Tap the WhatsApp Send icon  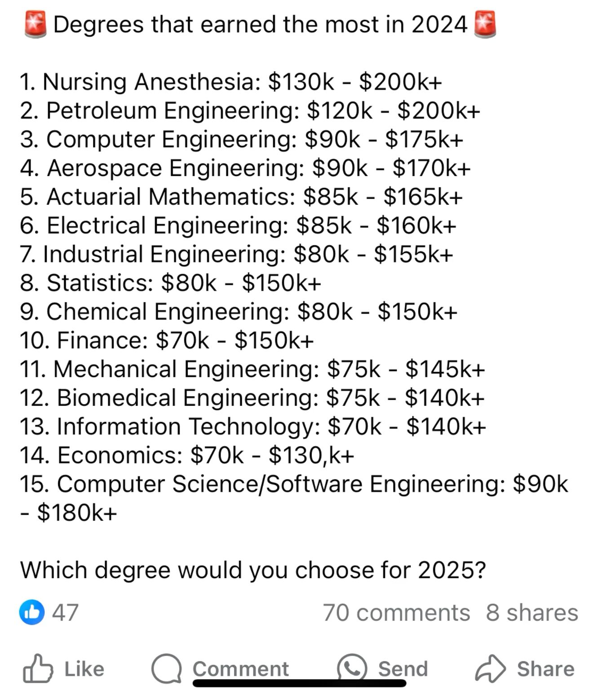point(352,667)
